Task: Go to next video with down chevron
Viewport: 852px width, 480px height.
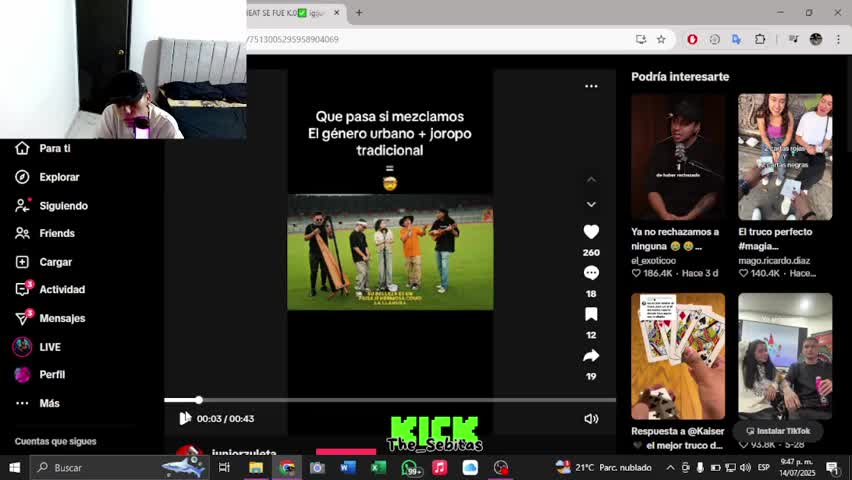Action: tap(591, 204)
